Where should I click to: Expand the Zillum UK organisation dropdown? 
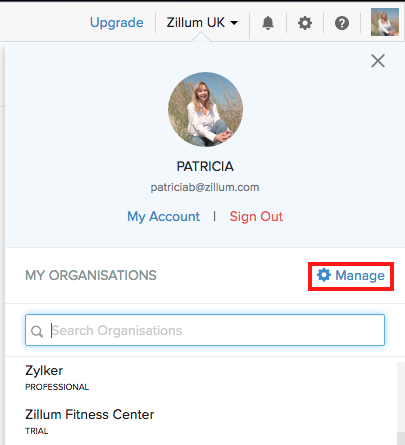[x=202, y=22]
